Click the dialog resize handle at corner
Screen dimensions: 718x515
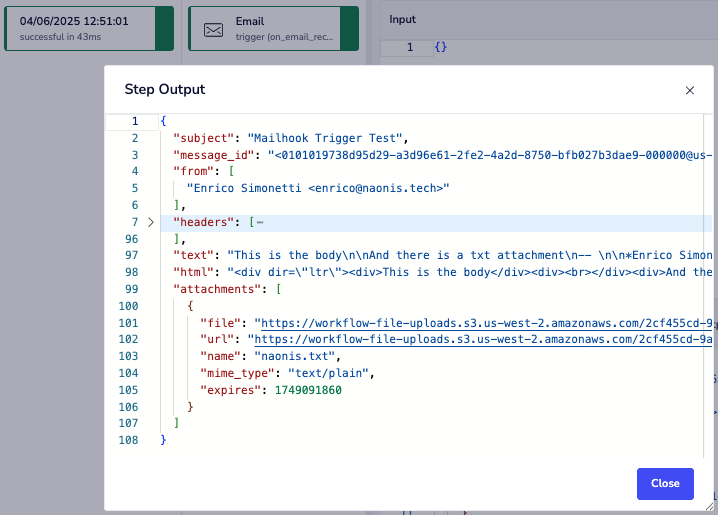709,506
